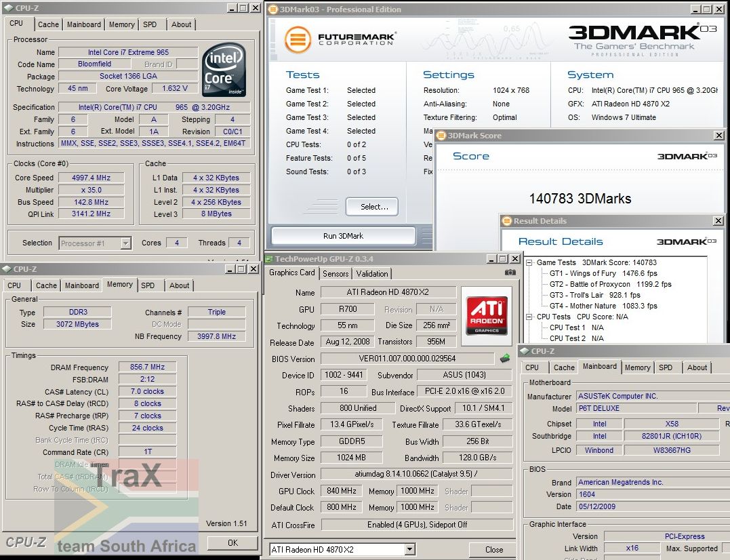Image resolution: width=730 pixels, height=560 pixels.
Task: Maximize the GPU-Z window
Action: pos(503,259)
